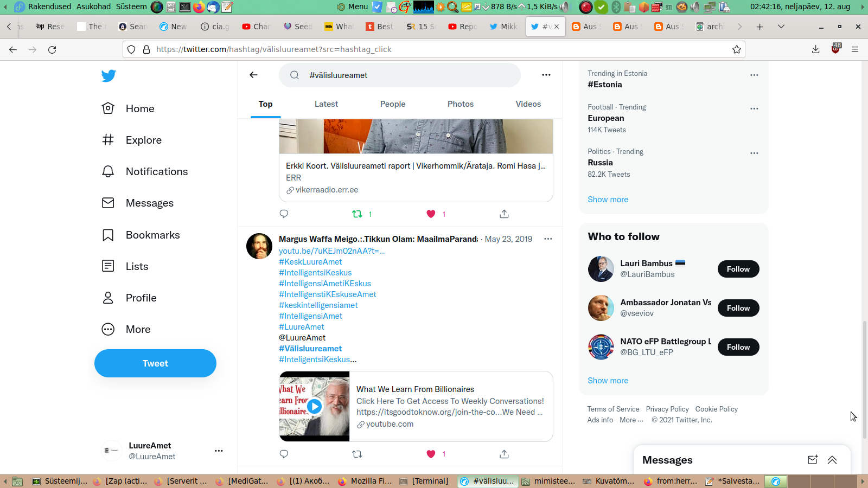Open the uBlock extension icon
Screen dimensions: 868x488
[x=835, y=49]
